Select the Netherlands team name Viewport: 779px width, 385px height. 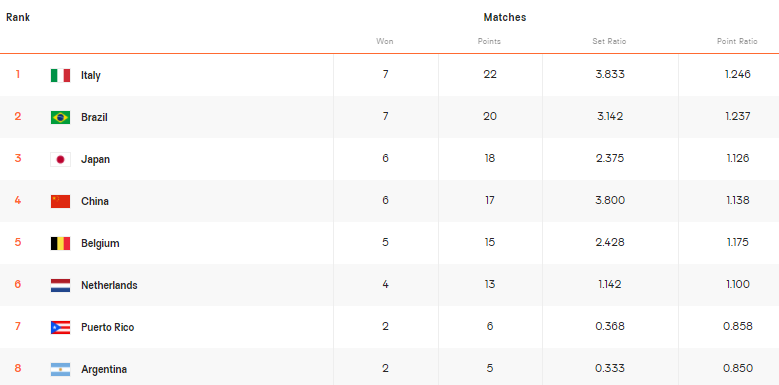click(x=109, y=285)
